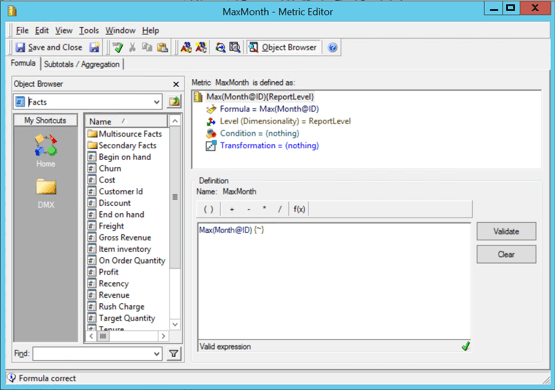Select the Cost fact
Image resolution: width=555 pixels, height=390 pixels.
[x=102, y=180]
